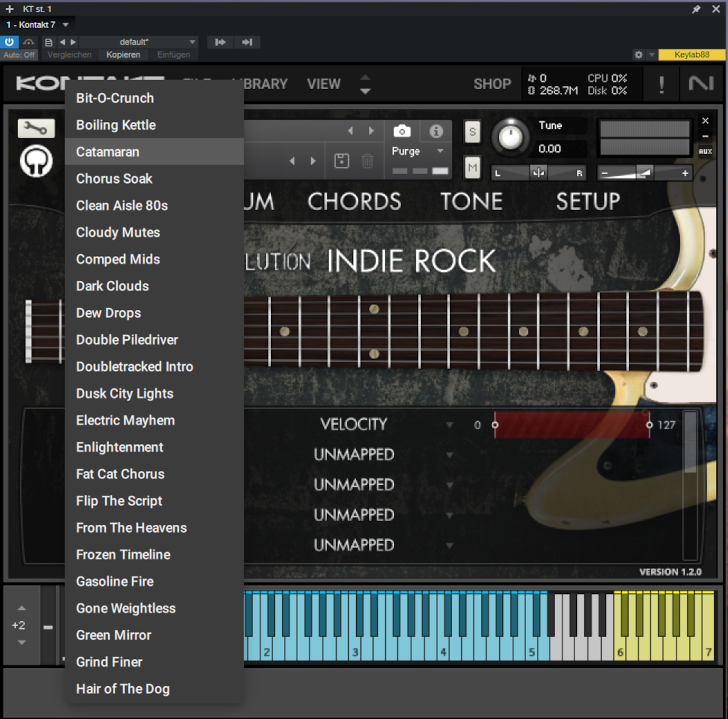Viewport: 728px width, 719px height.
Task: Select previous snapshot arrow
Action: click(292, 161)
